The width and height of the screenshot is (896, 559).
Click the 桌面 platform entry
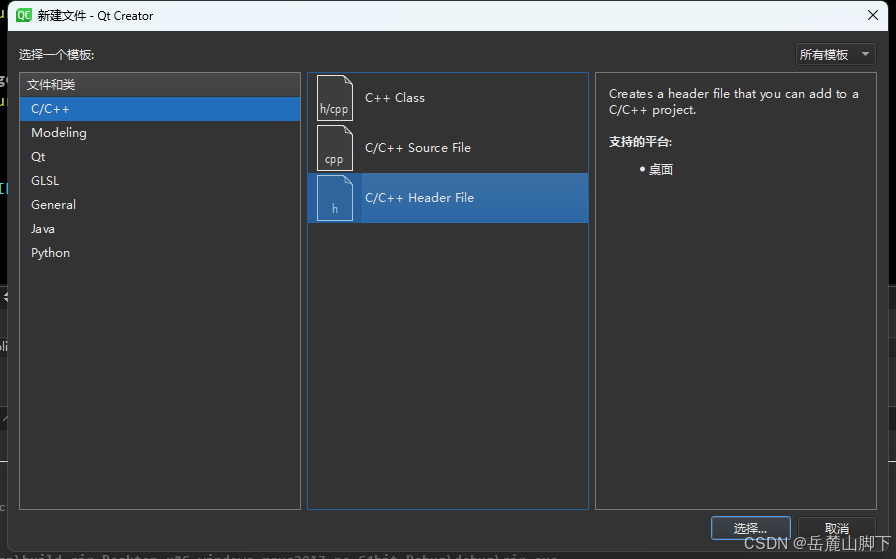pos(661,169)
